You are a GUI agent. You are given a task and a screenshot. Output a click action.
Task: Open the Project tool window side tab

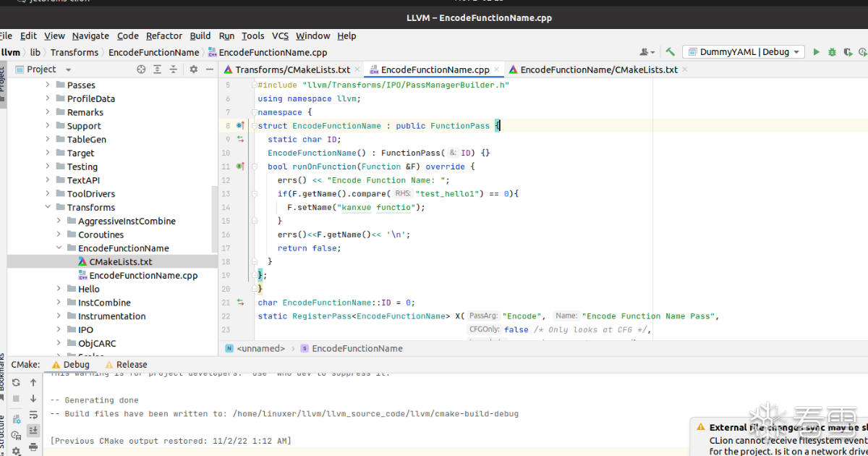(3, 85)
